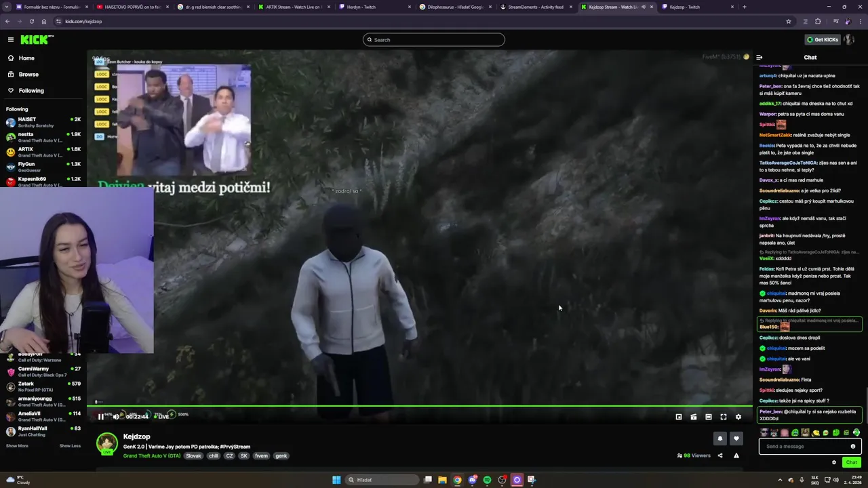
Task: Click the green video progress bar
Action: tap(420, 407)
